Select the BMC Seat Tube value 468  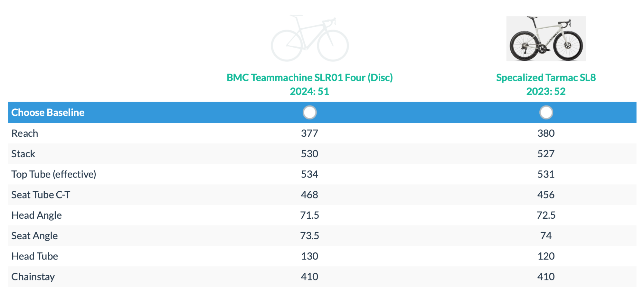click(309, 195)
